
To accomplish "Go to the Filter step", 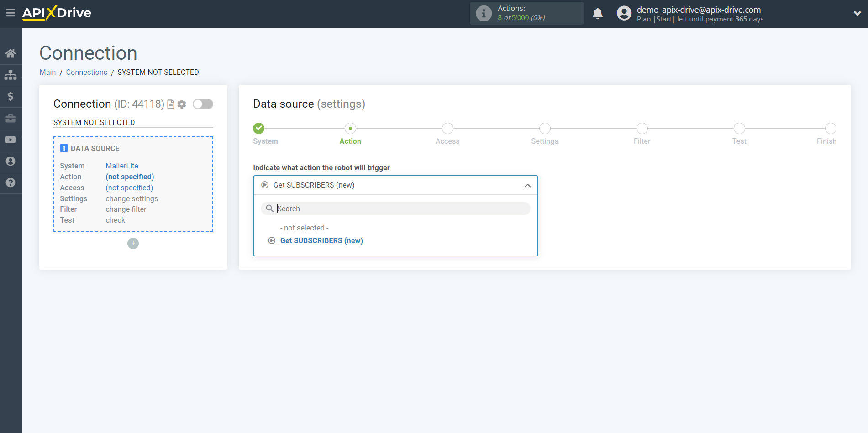I will coord(642,141).
